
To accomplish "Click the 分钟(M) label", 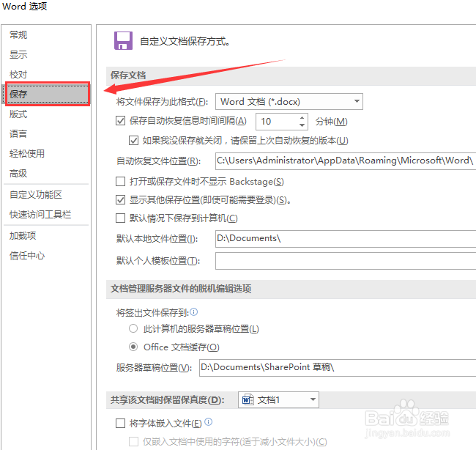I will [331, 122].
